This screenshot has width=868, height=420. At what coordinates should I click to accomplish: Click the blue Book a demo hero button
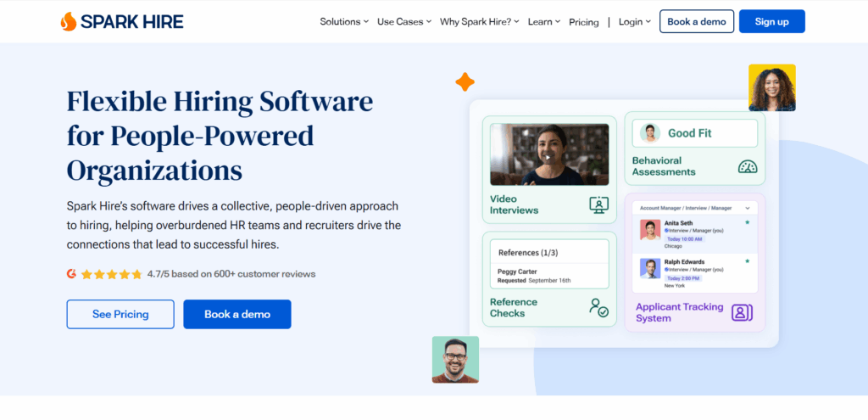pos(237,314)
